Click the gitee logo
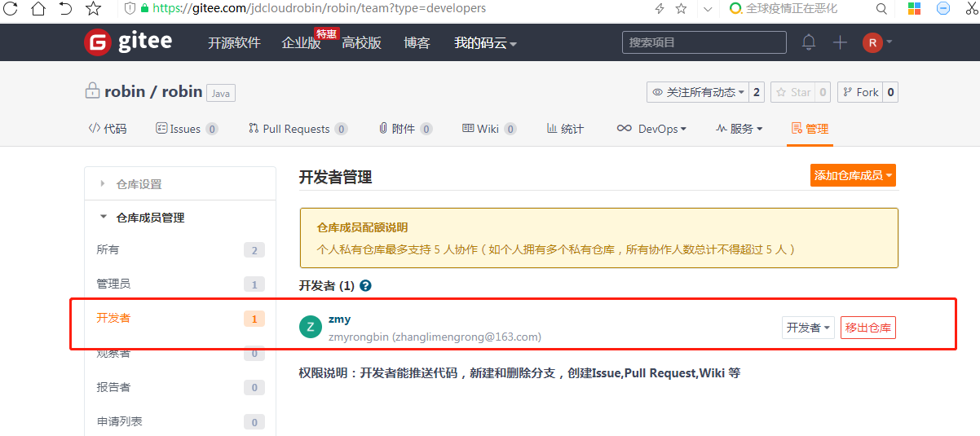 (128, 42)
